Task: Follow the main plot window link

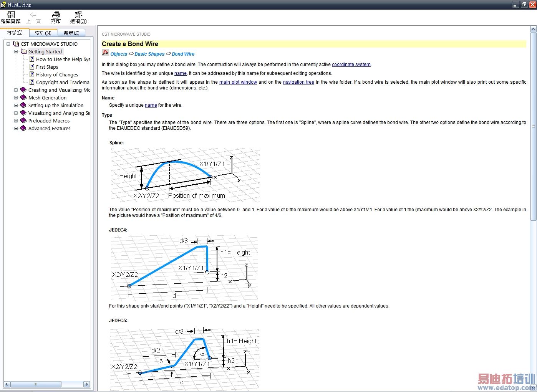Action: 238,82
